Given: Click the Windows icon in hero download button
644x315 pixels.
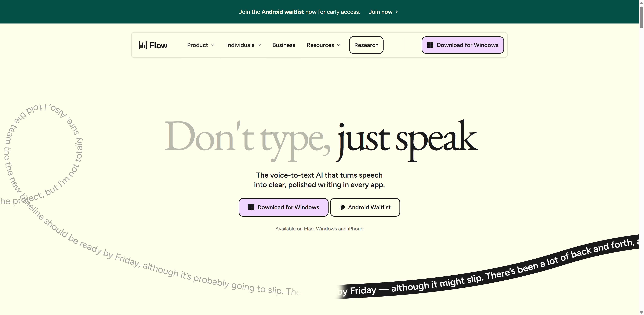Looking at the screenshot, I should point(251,207).
